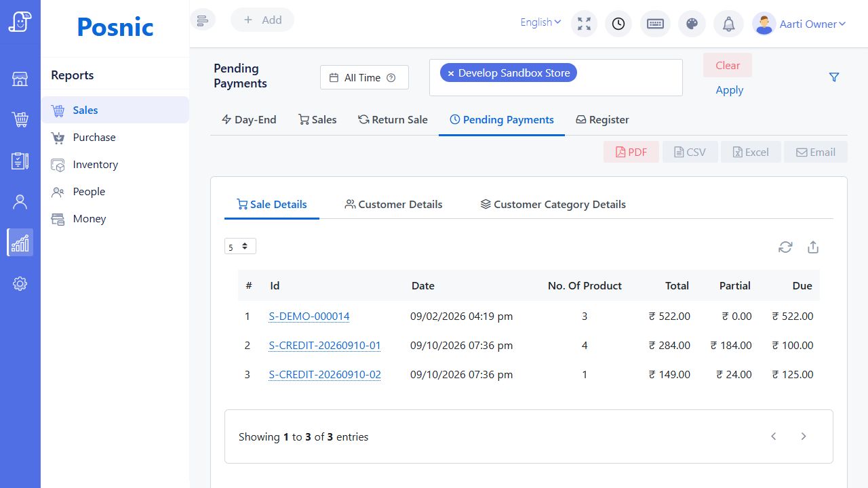Open the theme palette icon
Image resolution: width=868 pixels, height=488 pixels.
coord(692,24)
